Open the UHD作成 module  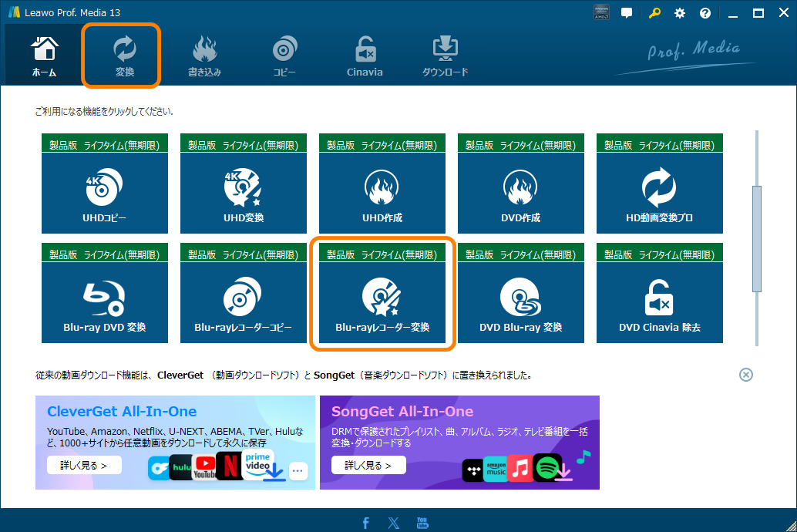(x=382, y=193)
